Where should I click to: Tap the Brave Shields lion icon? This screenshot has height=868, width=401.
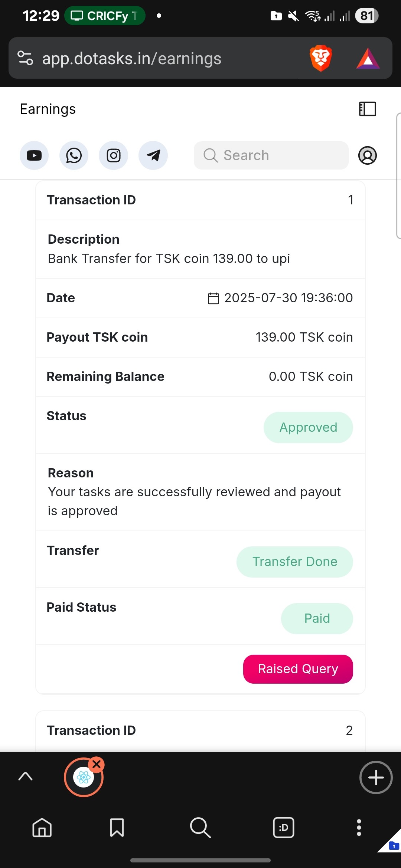coord(321,58)
